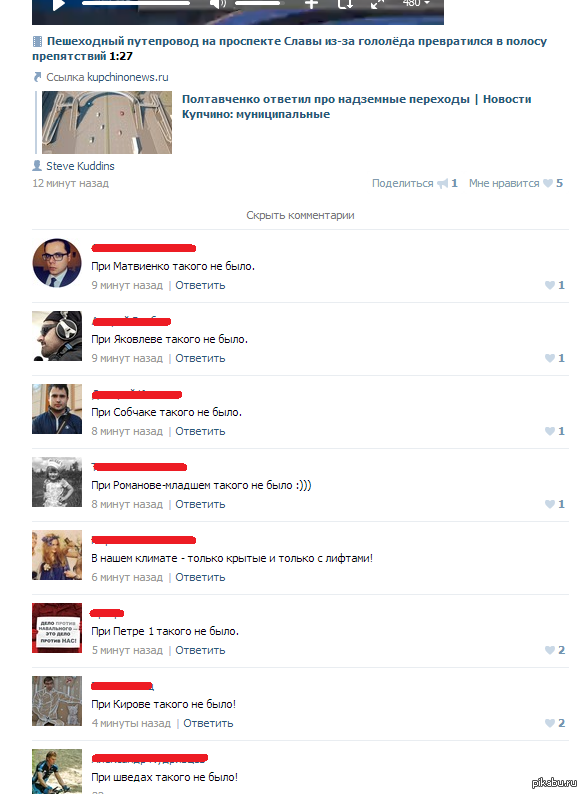The height and width of the screenshot is (794, 582).
Task: Like the post with the heart icon showing 5
Action: point(548,183)
